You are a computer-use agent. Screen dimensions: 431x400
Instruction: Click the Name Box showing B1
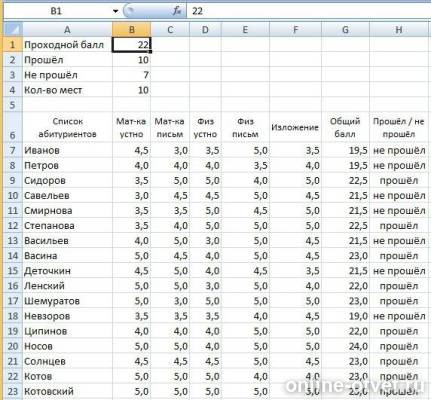pyautogui.click(x=56, y=11)
